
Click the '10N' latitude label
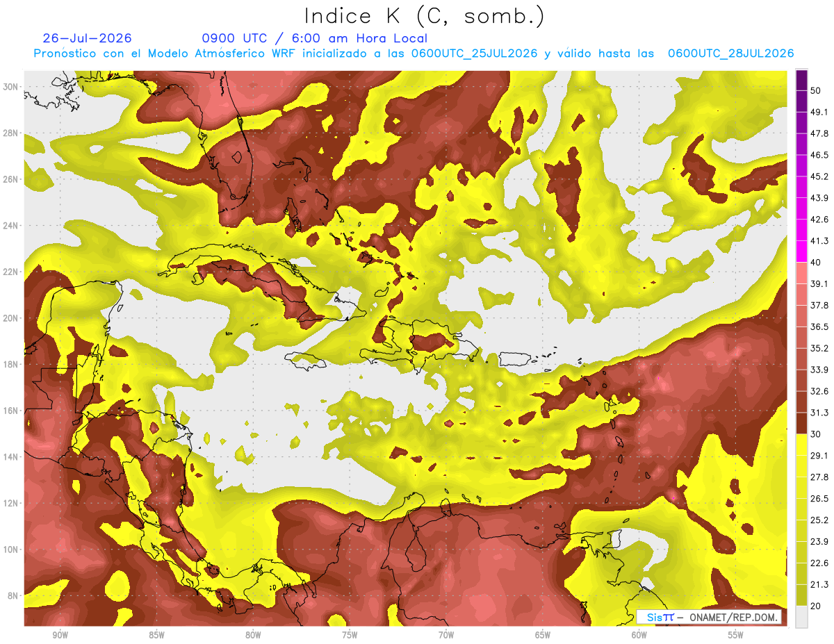(12, 550)
